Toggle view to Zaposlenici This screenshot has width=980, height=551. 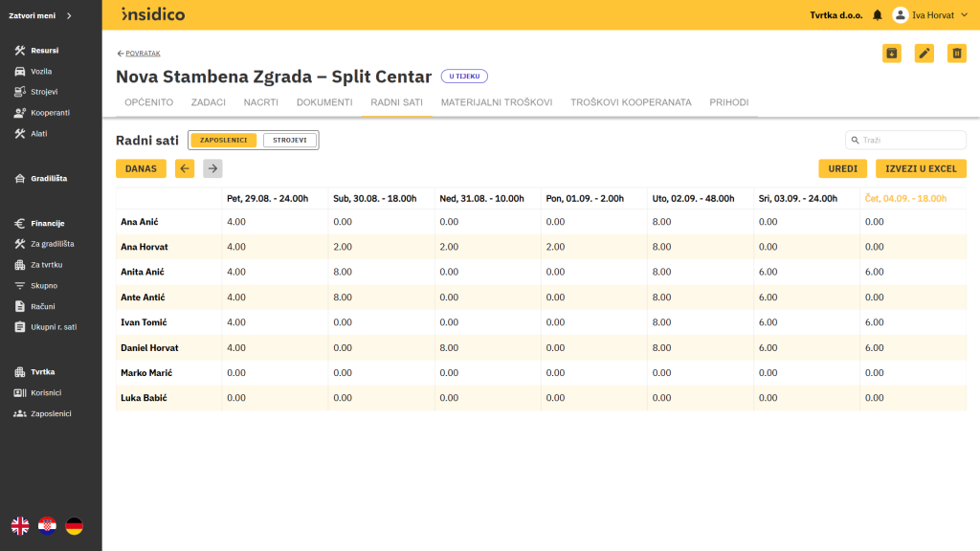223,141
